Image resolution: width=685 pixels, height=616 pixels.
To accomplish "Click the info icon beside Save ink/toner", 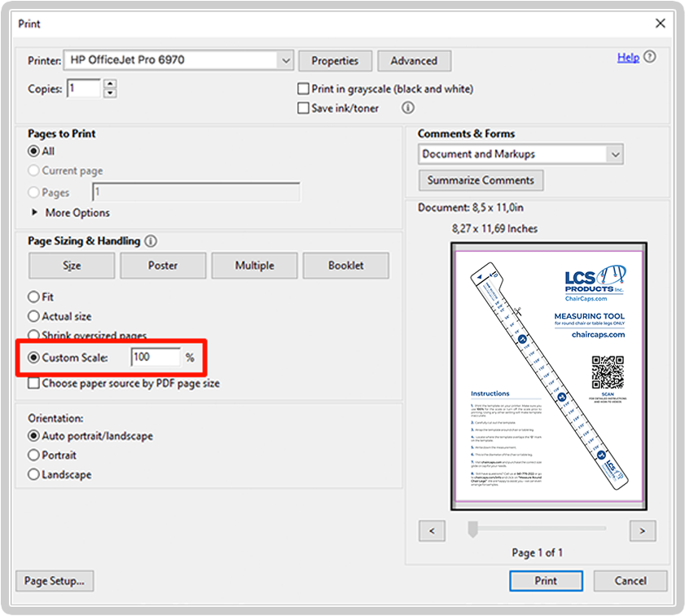I will click(407, 108).
